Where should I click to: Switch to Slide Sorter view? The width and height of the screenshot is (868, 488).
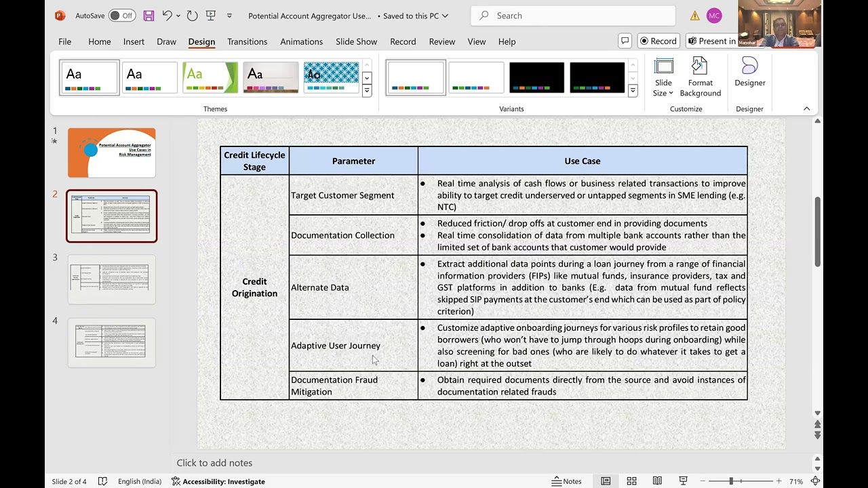631,481
